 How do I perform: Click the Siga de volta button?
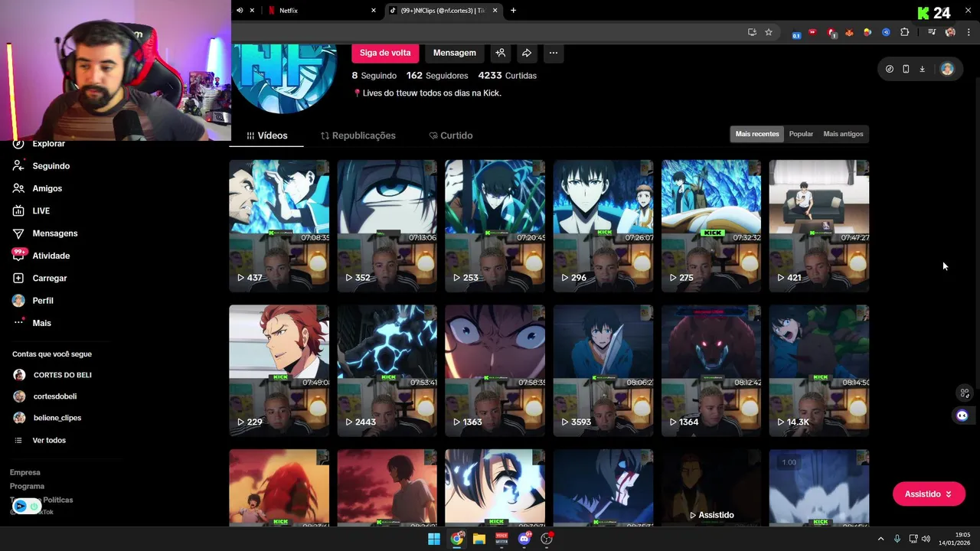coord(385,53)
